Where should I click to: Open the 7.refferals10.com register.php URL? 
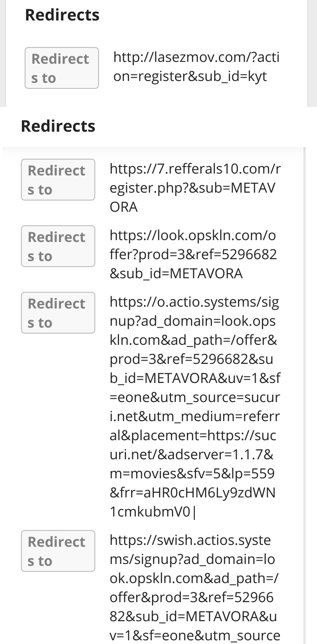(195, 188)
